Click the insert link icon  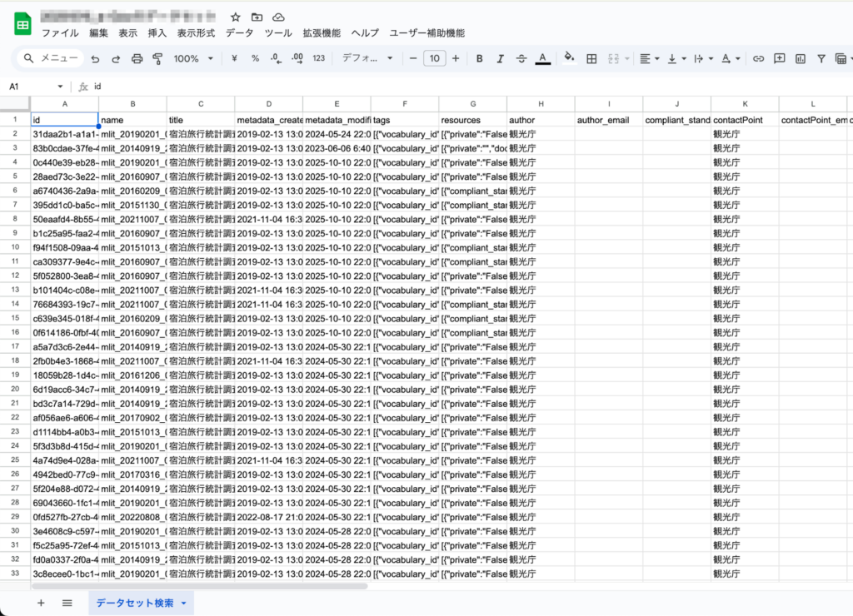pyautogui.click(x=758, y=59)
